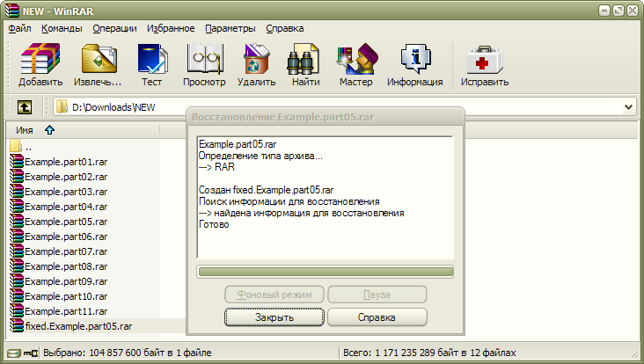Click the archive icon of Example.part03.rar
The image size is (644, 364).
(17, 192)
